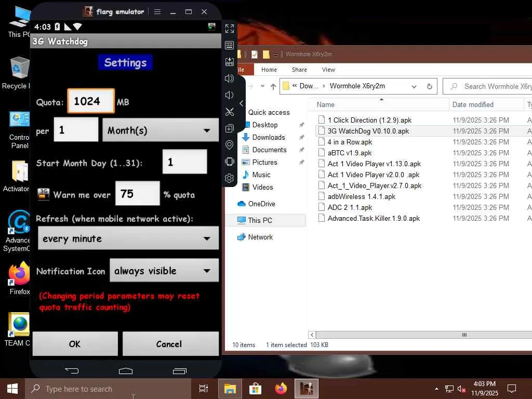Select OneDrive in navigation pane
This screenshot has width=532, height=399.
261,204
